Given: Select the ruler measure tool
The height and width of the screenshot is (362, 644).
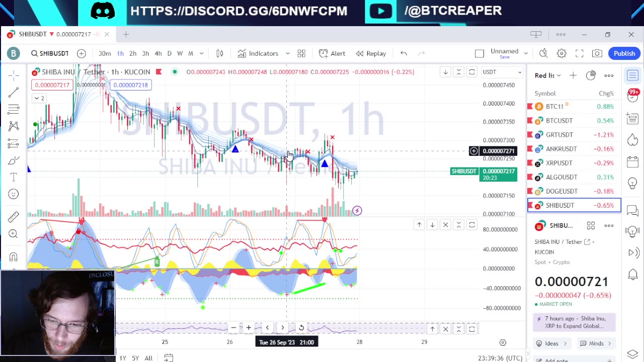Looking at the screenshot, I should tap(14, 217).
